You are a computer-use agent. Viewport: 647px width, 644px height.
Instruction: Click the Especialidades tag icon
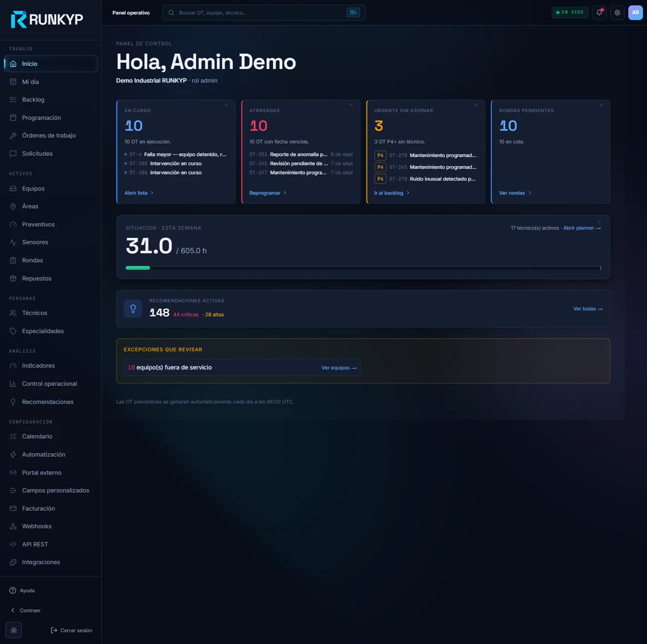(13, 331)
